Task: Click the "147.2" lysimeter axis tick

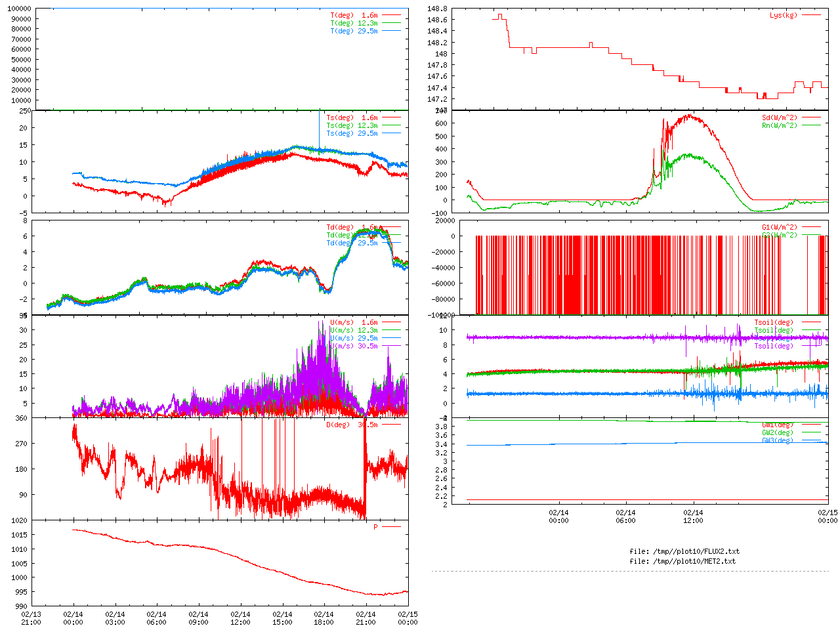Action: coord(437,100)
